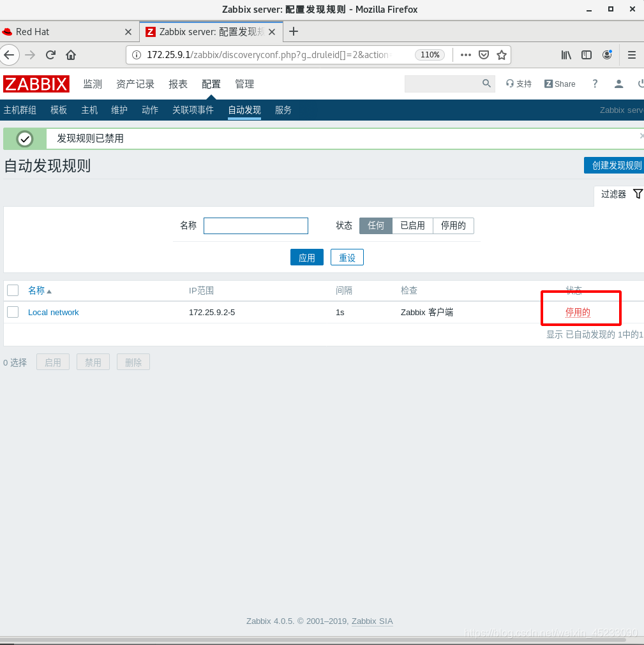Viewport: 644px width, 645px height.
Task: Click the Firefox address bar URL
Action: click(269, 55)
